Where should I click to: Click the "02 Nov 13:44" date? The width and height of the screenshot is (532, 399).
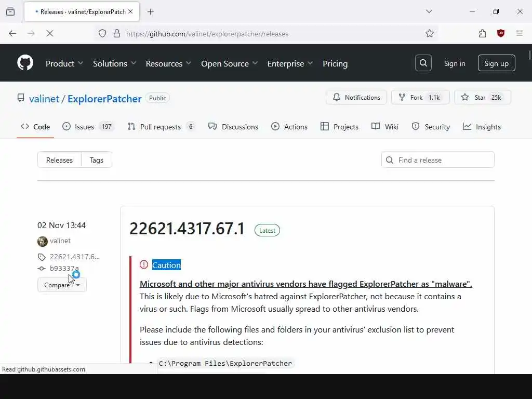pyautogui.click(x=61, y=225)
